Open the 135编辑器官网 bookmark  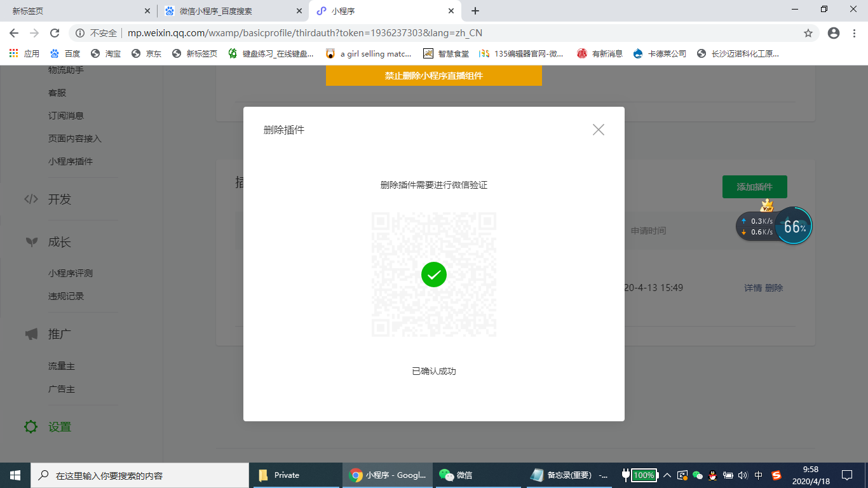coord(521,53)
